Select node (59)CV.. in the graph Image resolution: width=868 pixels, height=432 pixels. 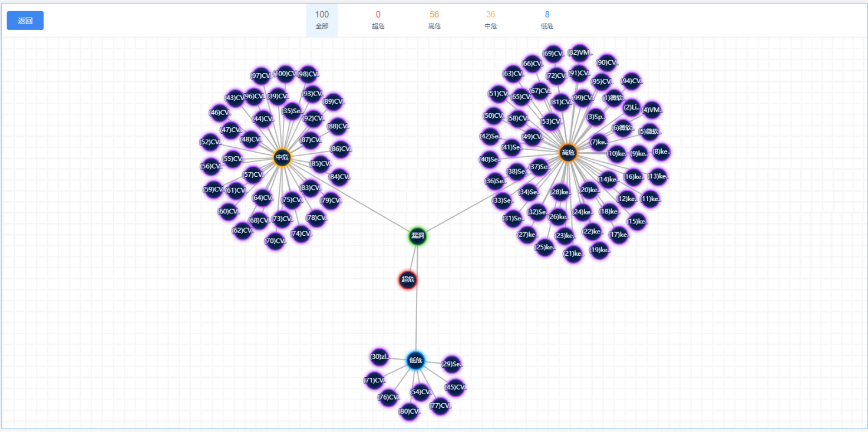(x=213, y=190)
